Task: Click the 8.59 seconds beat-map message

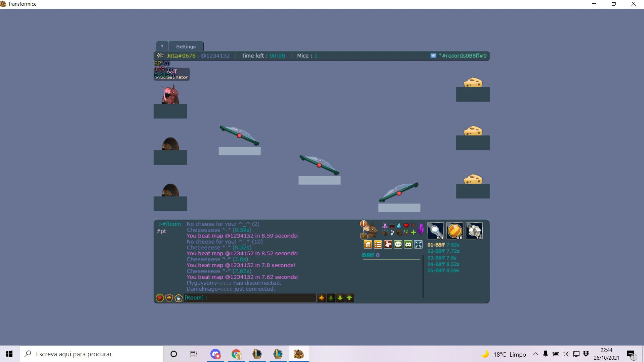Action: (243, 236)
